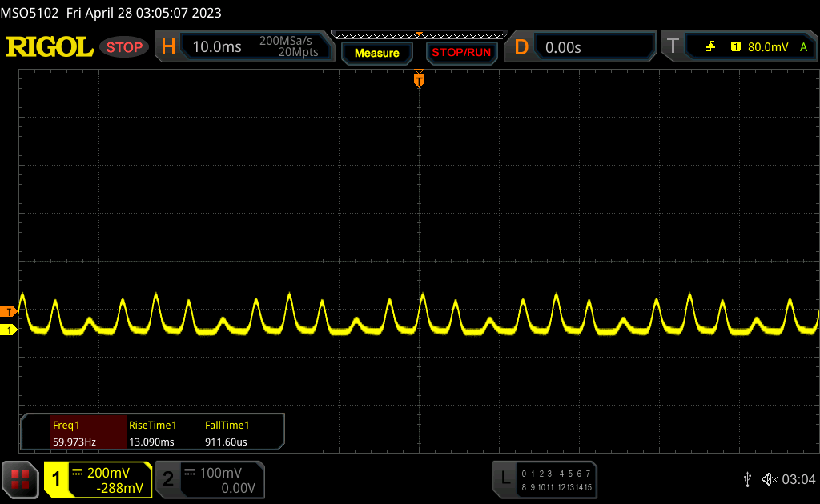Enable channel 2 label box
This screenshot has width=820, height=504.
pyautogui.click(x=211, y=479)
